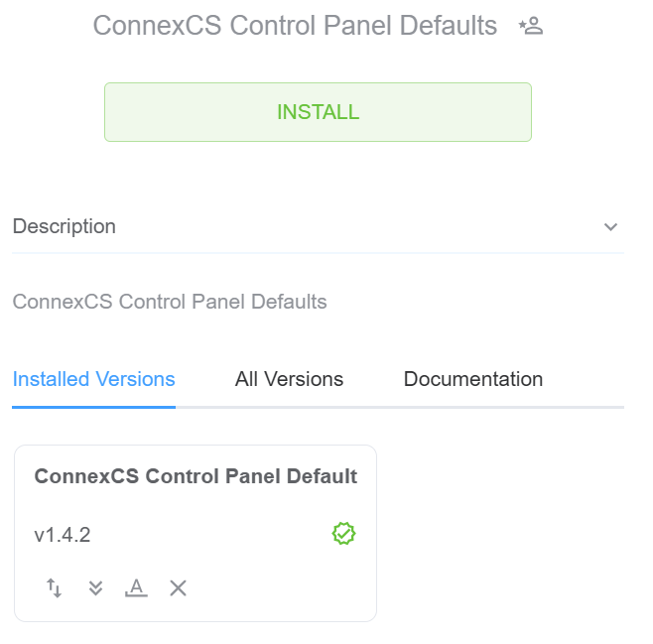The image size is (653, 644).
Task: Open the All Versions tab
Action: (289, 379)
